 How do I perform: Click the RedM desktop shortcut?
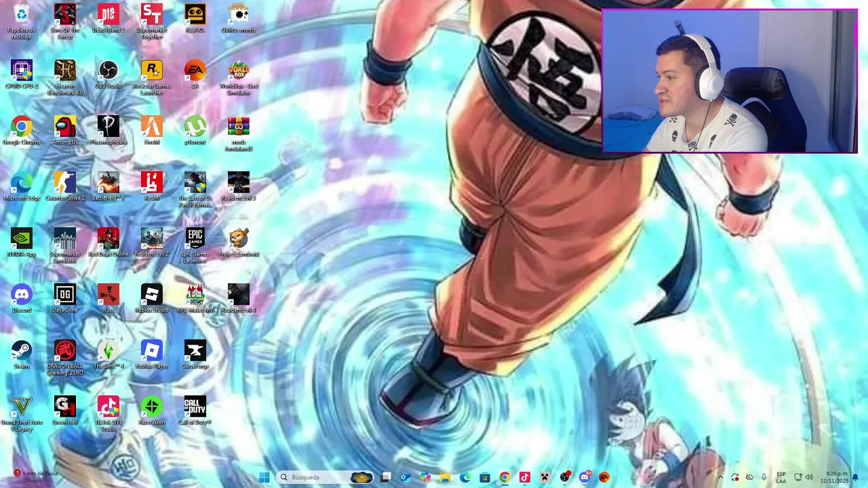pos(152,187)
